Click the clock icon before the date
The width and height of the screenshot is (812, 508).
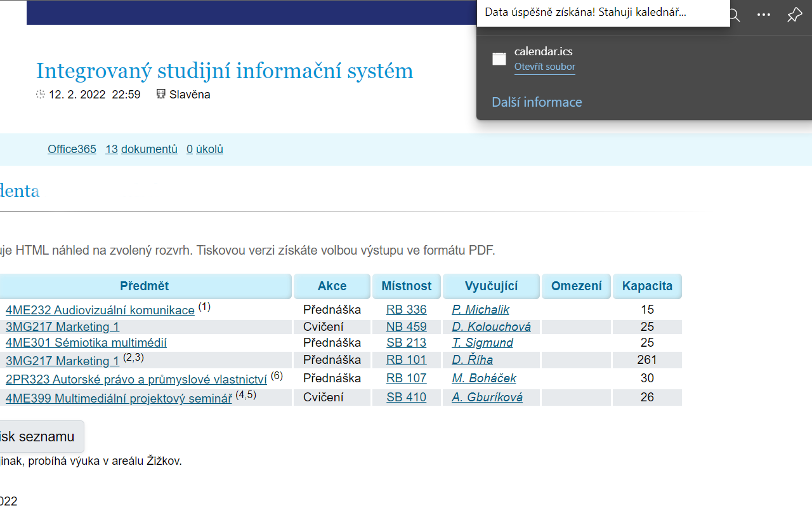tap(39, 94)
